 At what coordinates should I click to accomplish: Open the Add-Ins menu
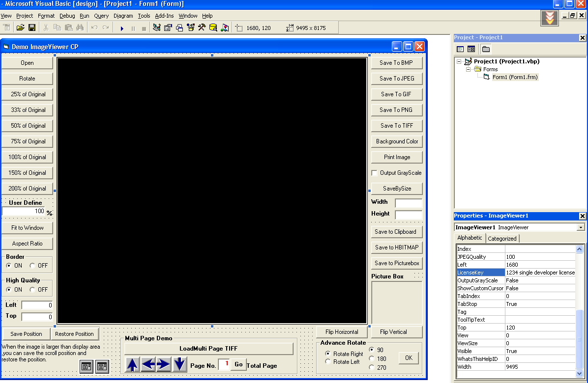tap(164, 16)
